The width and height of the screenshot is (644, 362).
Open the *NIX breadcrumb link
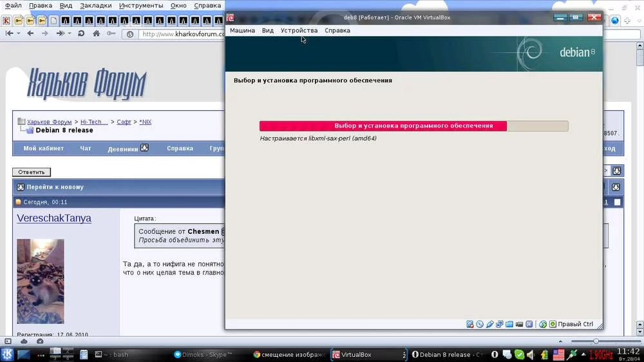click(146, 122)
